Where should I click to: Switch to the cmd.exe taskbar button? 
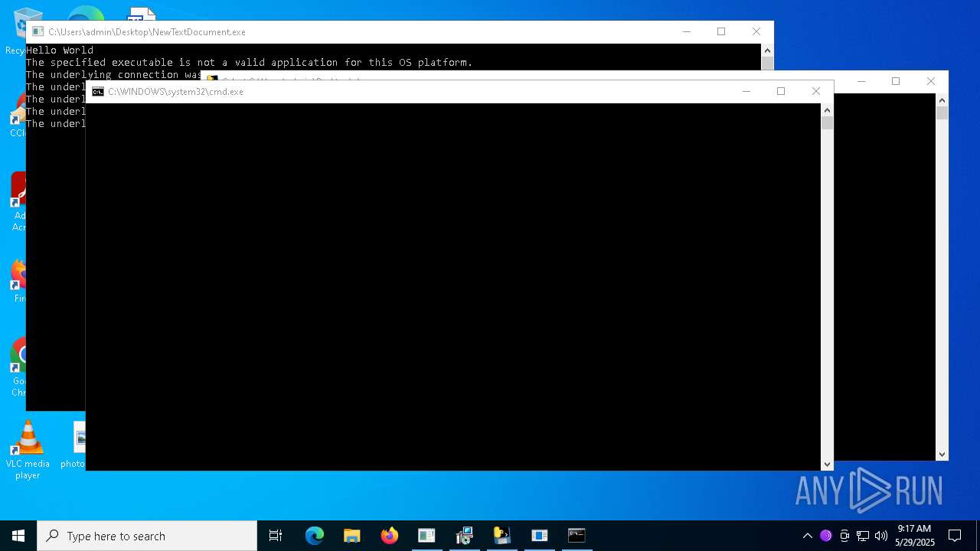pos(577,536)
